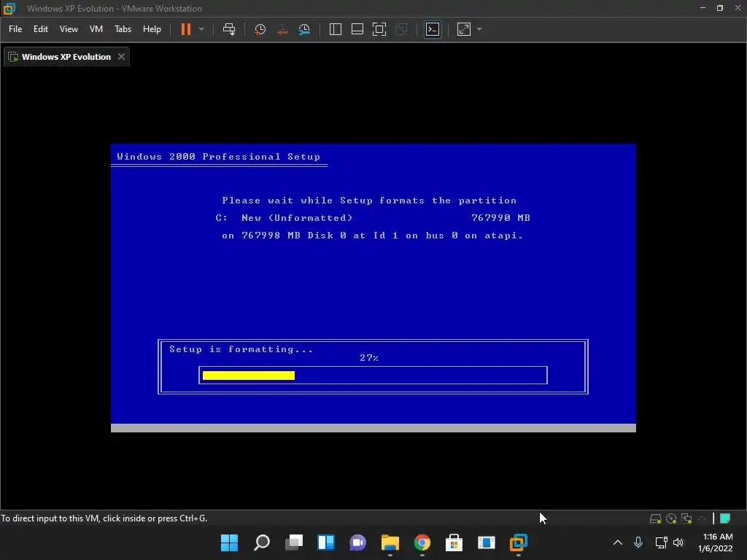Click the 27% progress label

[x=369, y=357]
